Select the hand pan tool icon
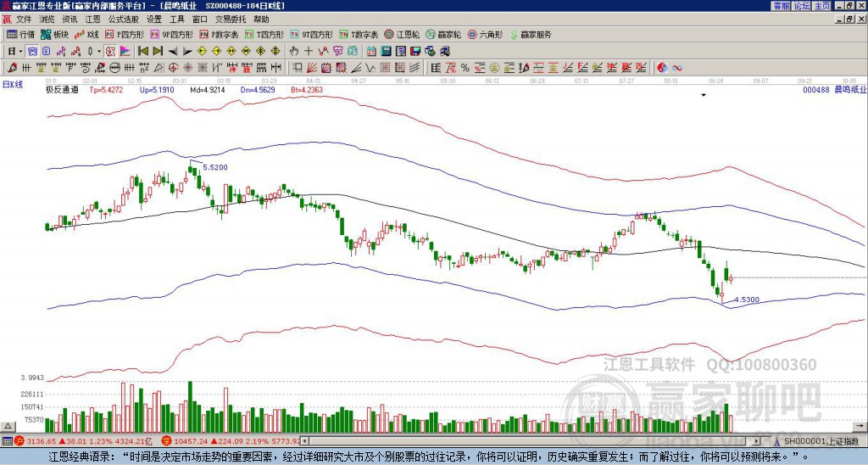 (x=294, y=52)
